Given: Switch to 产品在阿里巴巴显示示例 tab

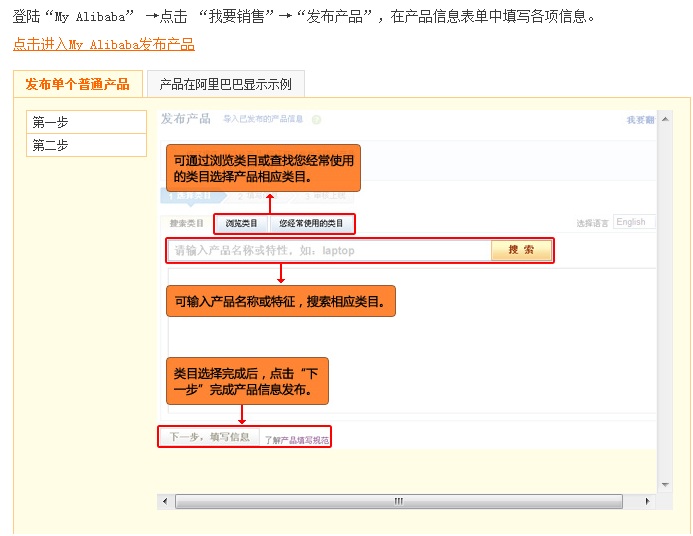Looking at the screenshot, I should pos(226,84).
